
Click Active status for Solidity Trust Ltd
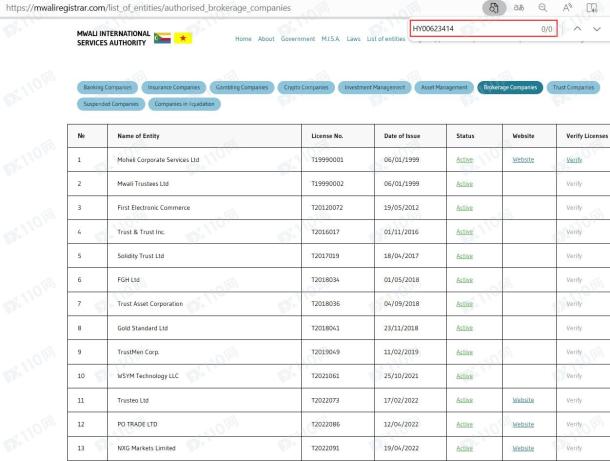[465, 256]
